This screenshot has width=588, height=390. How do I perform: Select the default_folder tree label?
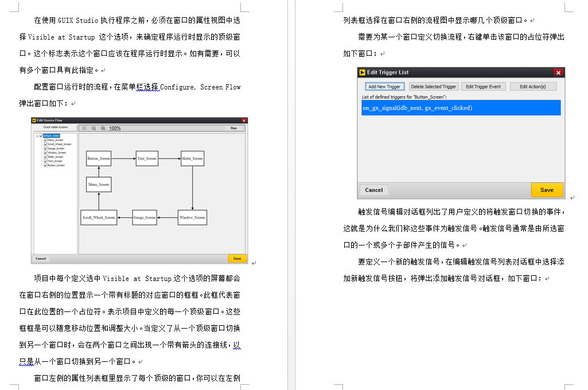pyautogui.click(x=52, y=136)
